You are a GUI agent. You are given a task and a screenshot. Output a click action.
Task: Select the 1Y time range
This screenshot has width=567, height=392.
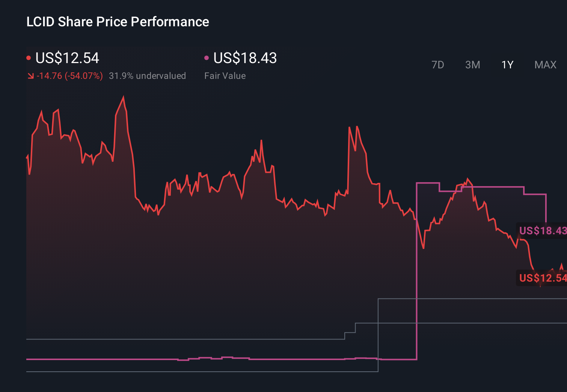[x=507, y=65]
